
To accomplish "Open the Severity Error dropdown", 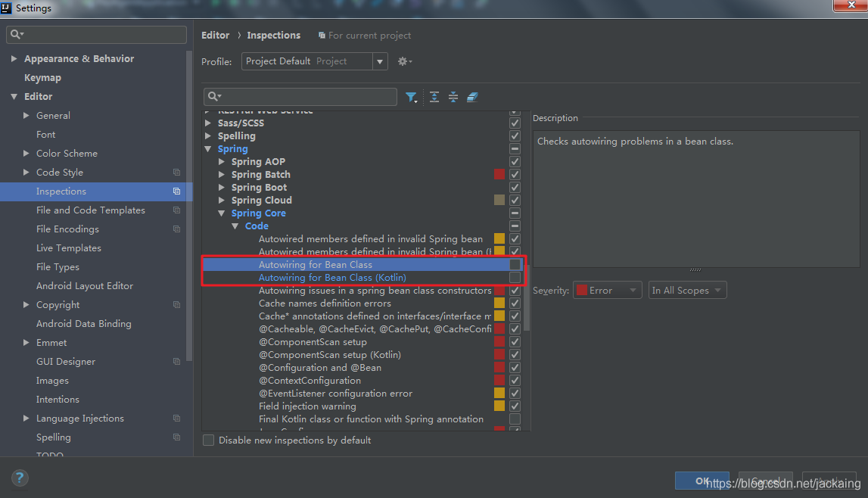I will coord(607,291).
